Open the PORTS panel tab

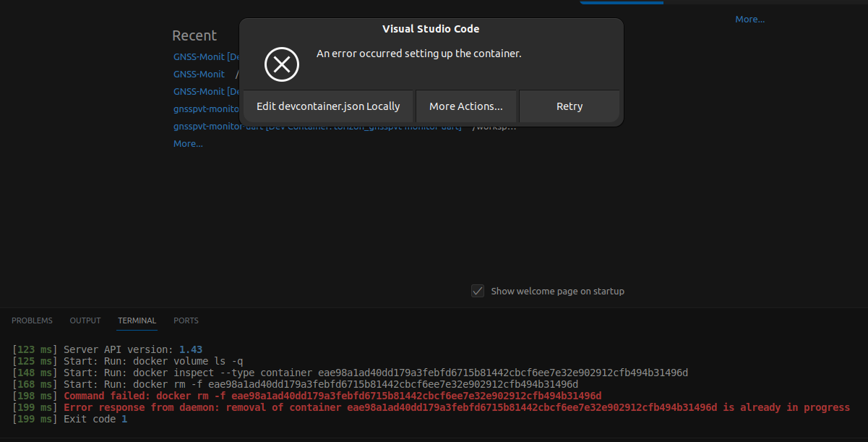tap(186, 320)
